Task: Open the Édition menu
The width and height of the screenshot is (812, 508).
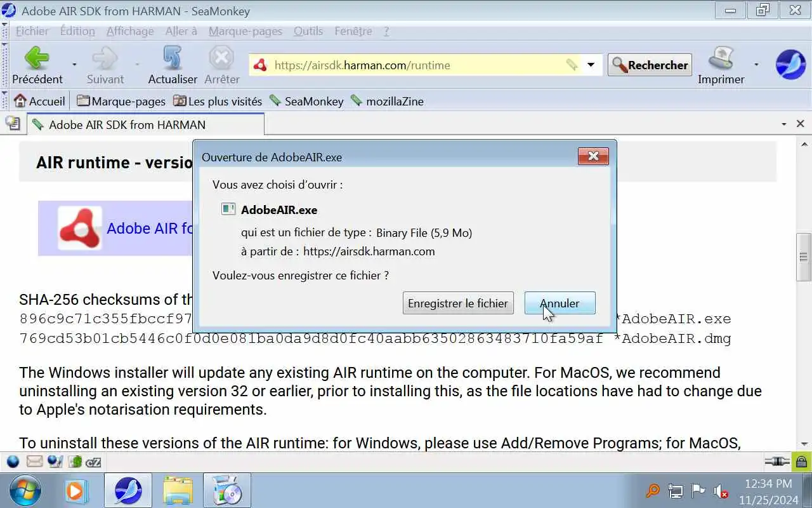Action: coord(77,31)
